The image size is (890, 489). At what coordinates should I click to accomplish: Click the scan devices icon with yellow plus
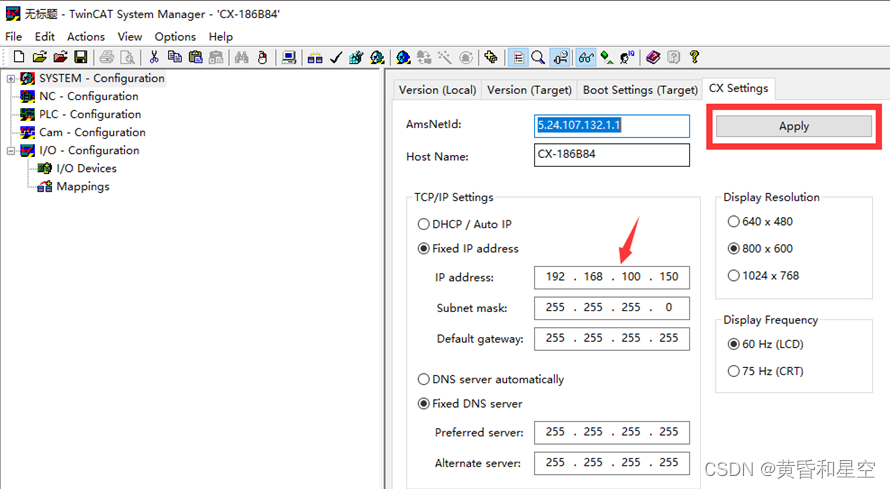(x=491, y=57)
